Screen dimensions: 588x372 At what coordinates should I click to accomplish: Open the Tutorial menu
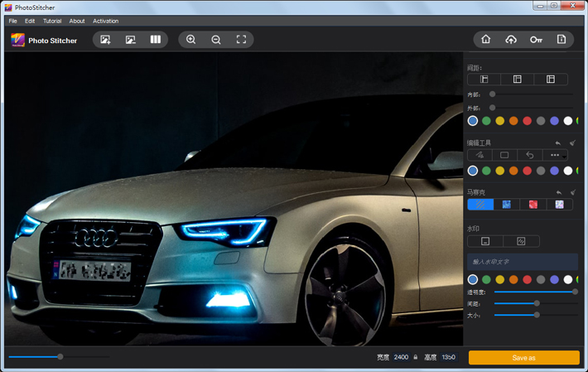click(52, 21)
